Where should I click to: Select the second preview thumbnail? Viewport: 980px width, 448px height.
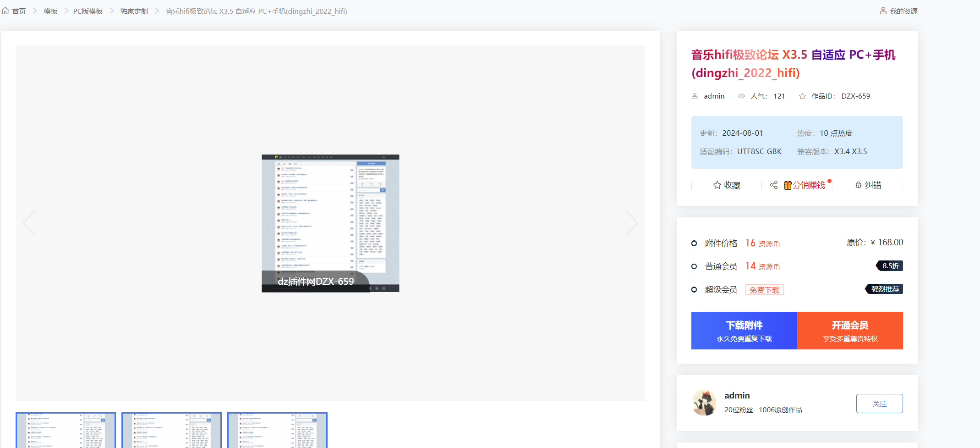171,430
